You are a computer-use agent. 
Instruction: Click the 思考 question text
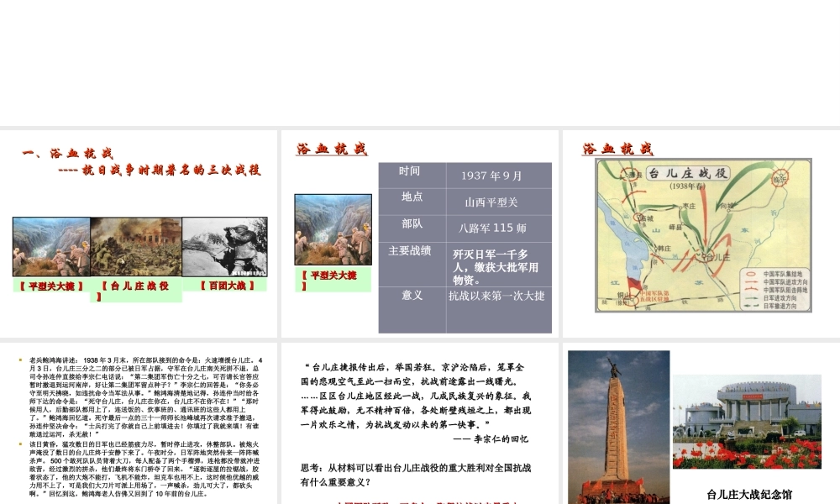click(416, 475)
